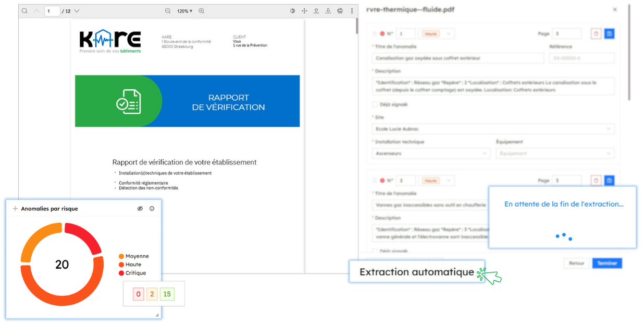644x323 pixels.
Task: Open the 120% zoom level dropdown
Action: [x=184, y=11]
